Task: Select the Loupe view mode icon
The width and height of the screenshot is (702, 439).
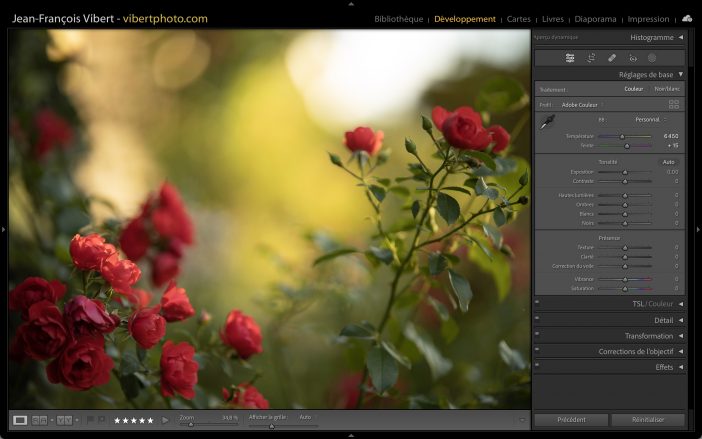Action: [20, 420]
